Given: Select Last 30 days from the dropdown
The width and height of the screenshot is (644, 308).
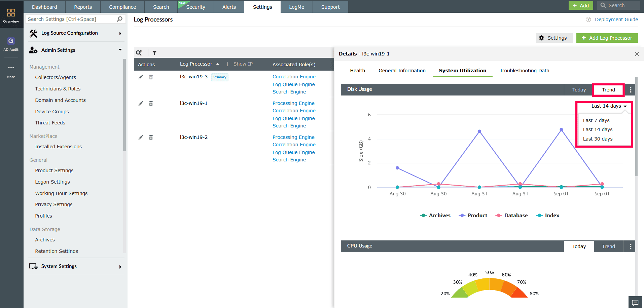Looking at the screenshot, I should [x=598, y=139].
